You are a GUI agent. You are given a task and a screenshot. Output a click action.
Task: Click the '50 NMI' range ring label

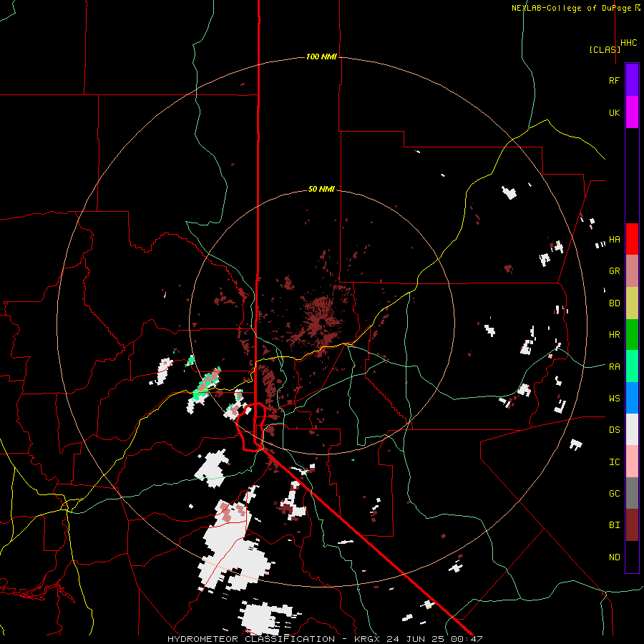click(x=321, y=189)
